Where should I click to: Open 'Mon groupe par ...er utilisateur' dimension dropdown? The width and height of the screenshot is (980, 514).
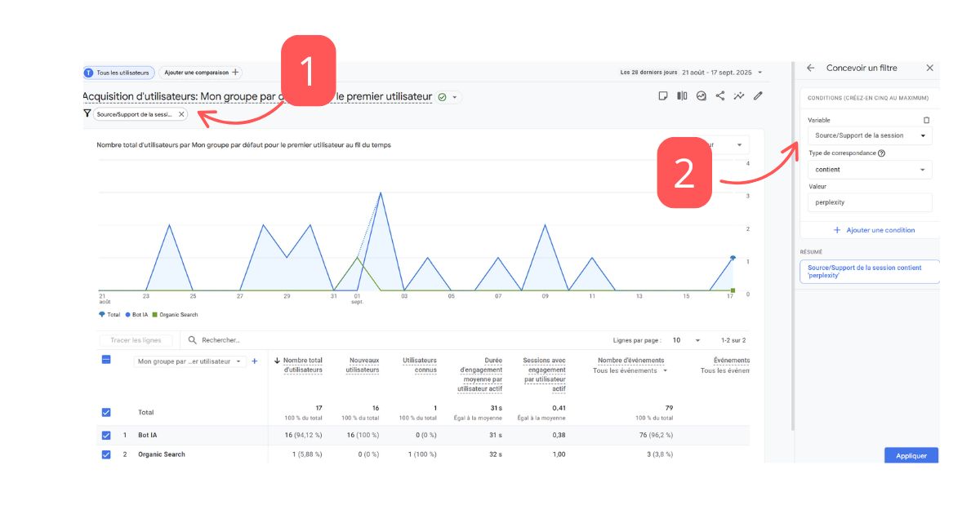point(189,361)
